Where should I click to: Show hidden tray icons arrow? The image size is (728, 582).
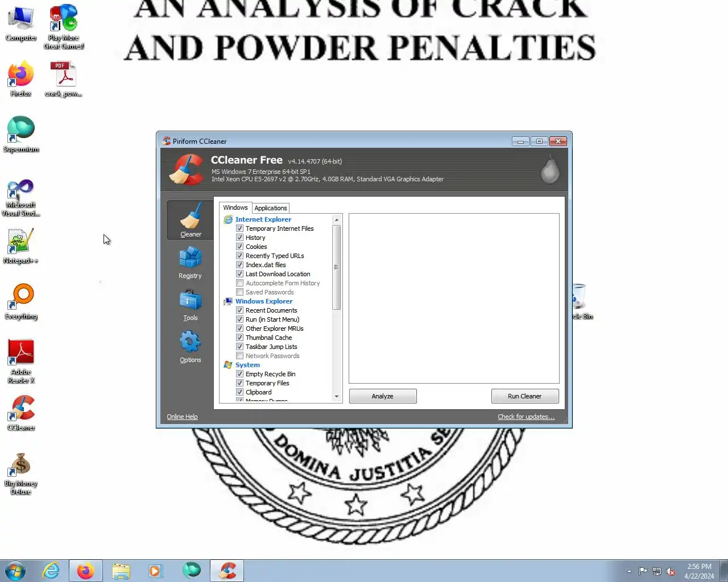(629, 571)
